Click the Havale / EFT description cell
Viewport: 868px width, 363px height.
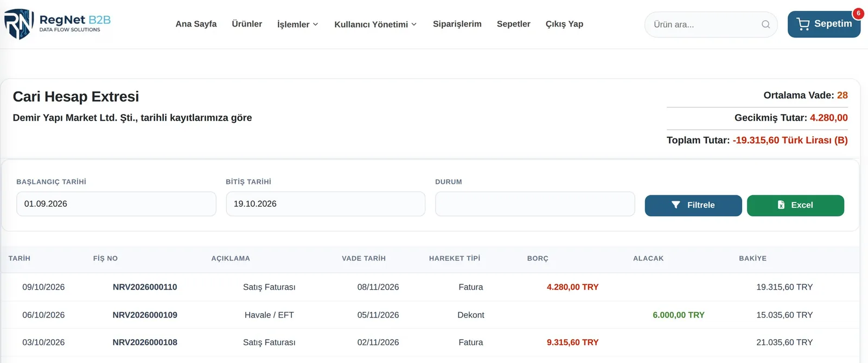click(269, 315)
